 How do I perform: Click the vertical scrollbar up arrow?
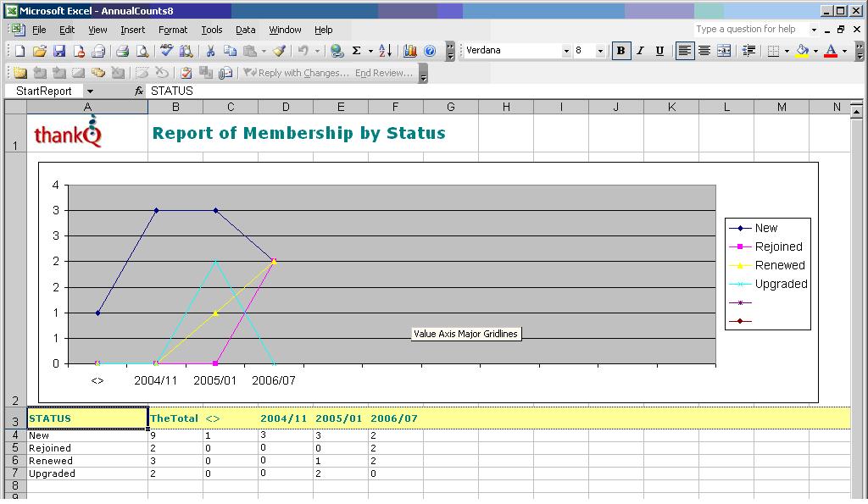point(856,112)
